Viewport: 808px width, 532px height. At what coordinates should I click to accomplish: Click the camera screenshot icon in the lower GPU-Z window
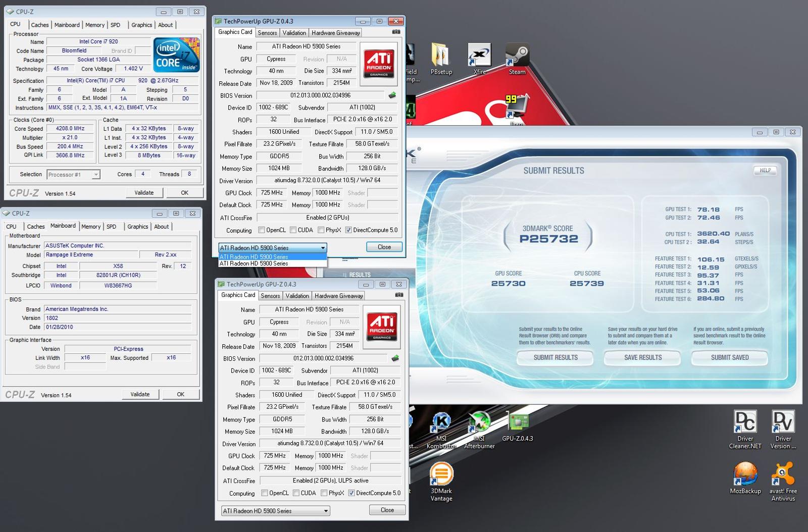pos(399,295)
